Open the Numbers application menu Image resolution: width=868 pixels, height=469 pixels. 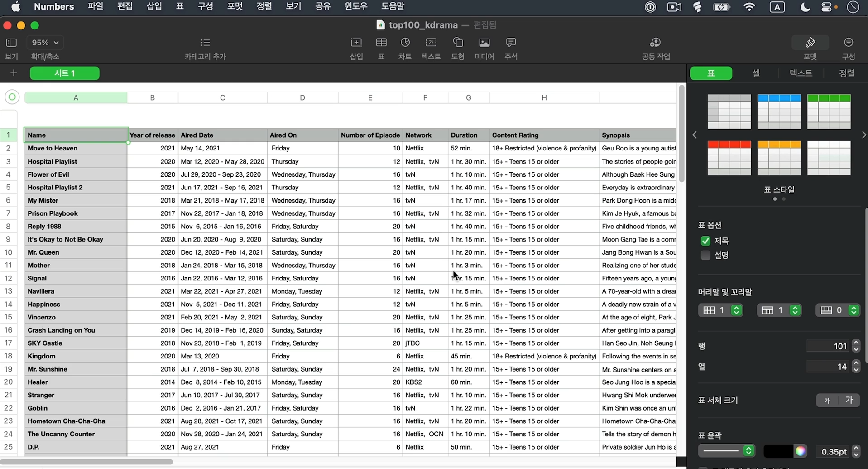point(54,6)
